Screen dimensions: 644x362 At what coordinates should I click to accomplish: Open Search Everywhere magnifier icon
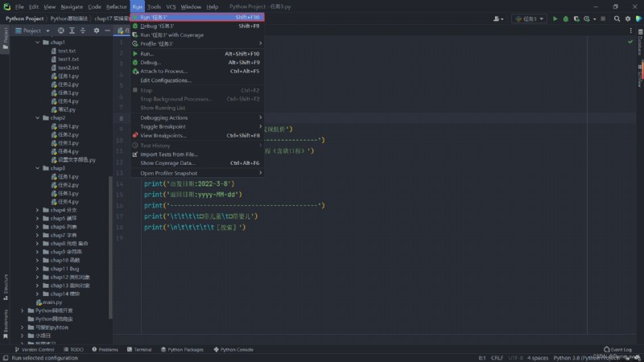(617, 19)
